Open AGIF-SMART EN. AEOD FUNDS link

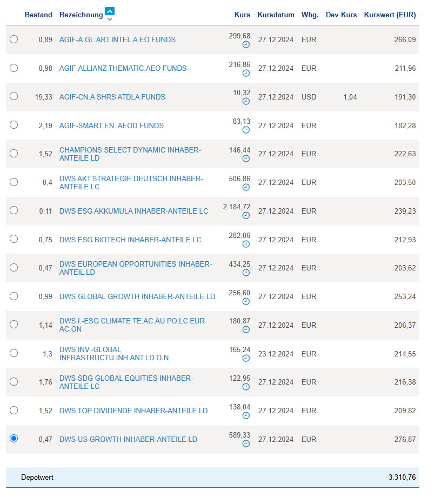[111, 125]
